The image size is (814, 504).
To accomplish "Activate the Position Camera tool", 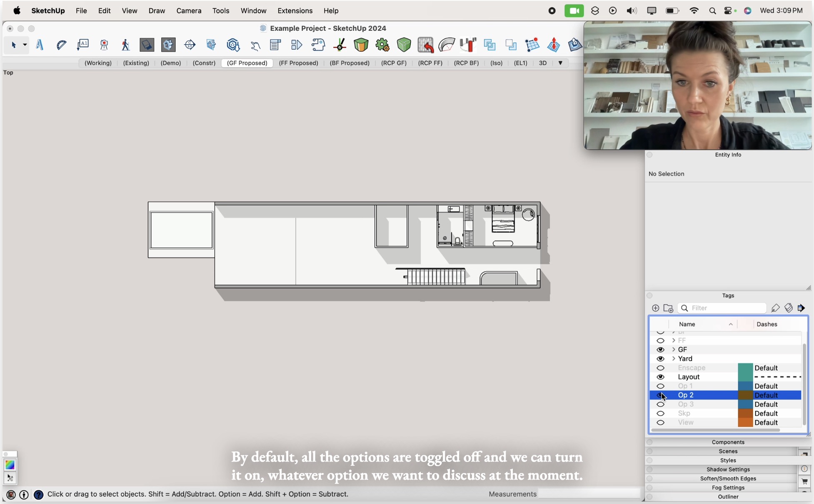I will point(104,45).
